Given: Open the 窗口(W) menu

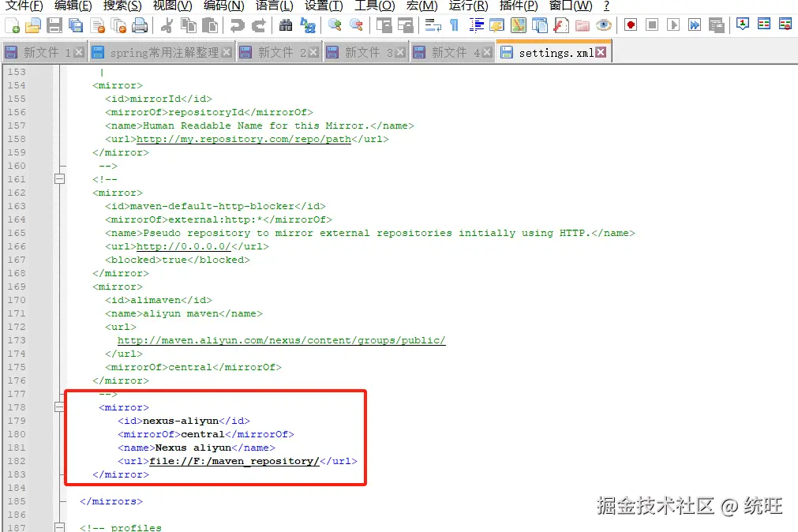Looking at the screenshot, I should click(571, 6).
